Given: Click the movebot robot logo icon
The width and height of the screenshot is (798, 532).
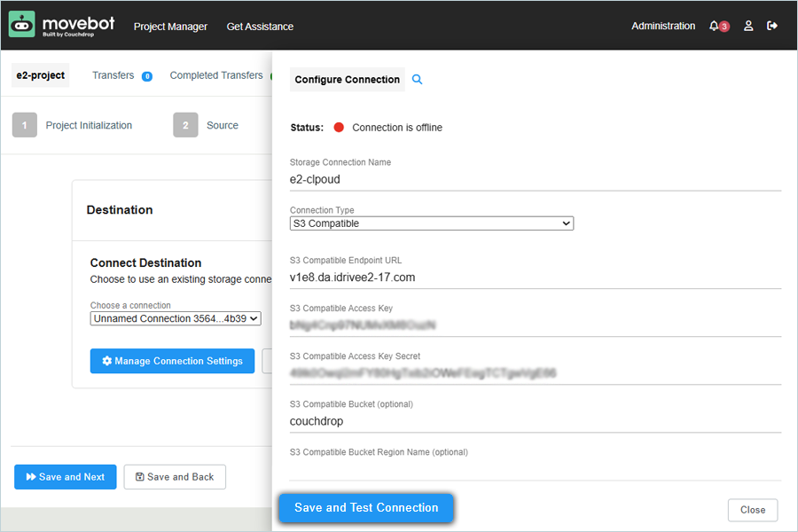Looking at the screenshot, I should pyautogui.click(x=22, y=25).
